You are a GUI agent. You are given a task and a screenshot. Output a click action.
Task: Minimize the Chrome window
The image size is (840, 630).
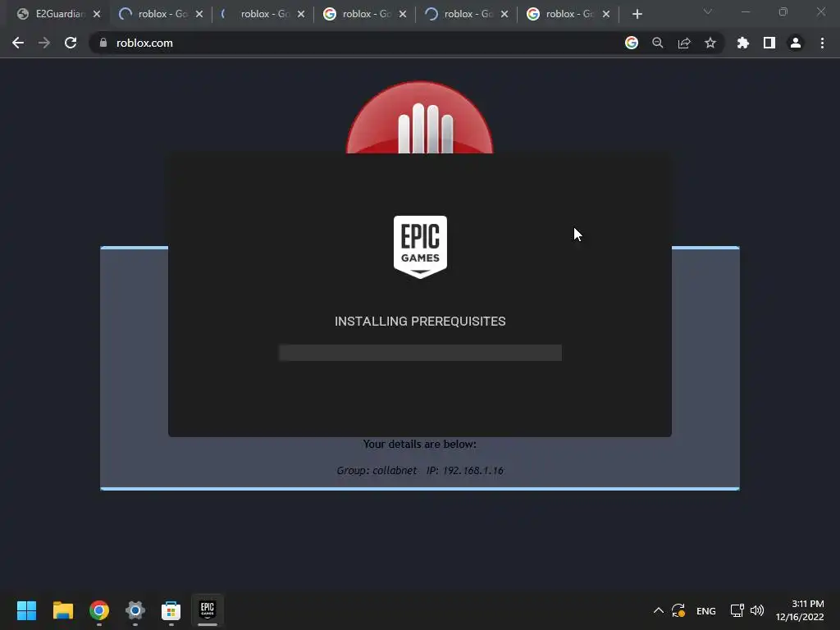[x=746, y=11]
